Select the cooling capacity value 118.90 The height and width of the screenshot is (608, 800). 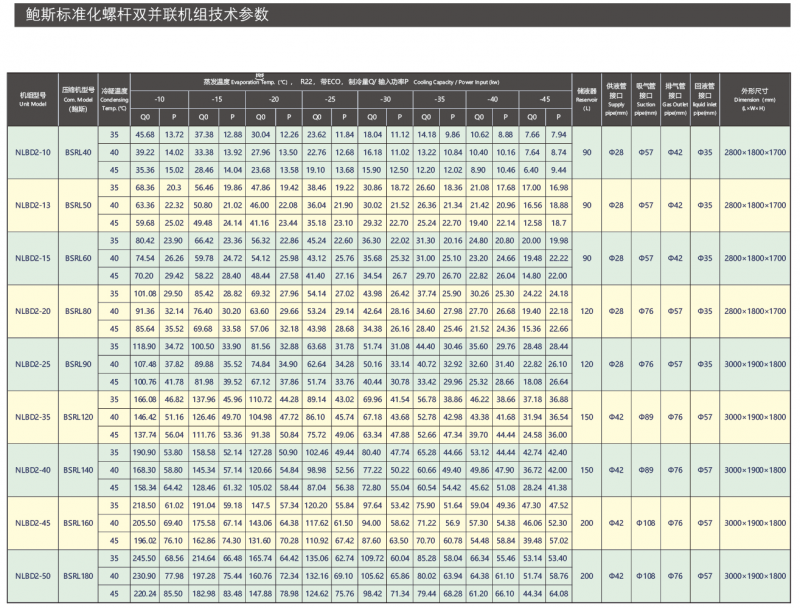point(145,347)
